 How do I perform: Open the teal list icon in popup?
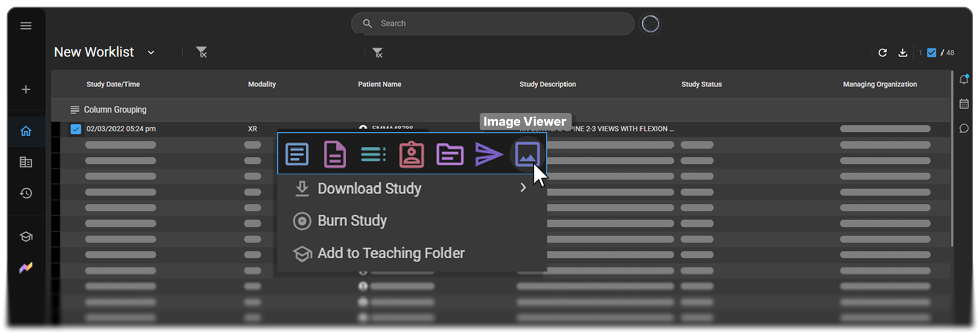click(373, 154)
